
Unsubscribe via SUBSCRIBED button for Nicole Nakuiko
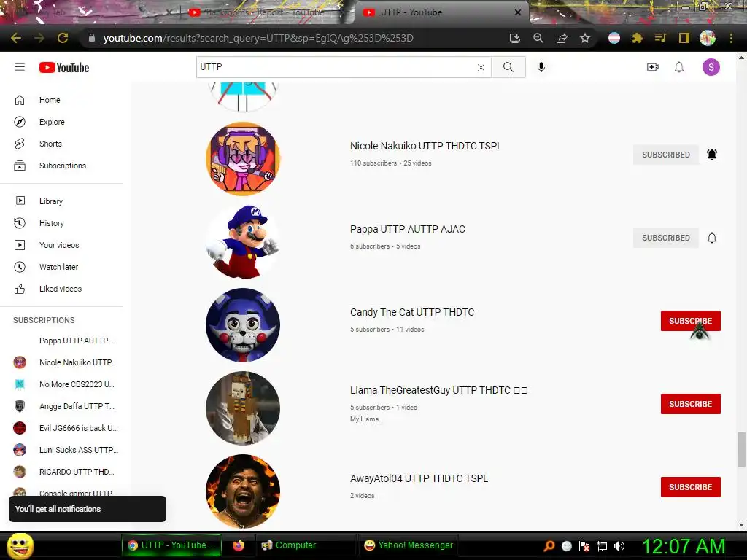point(665,155)
